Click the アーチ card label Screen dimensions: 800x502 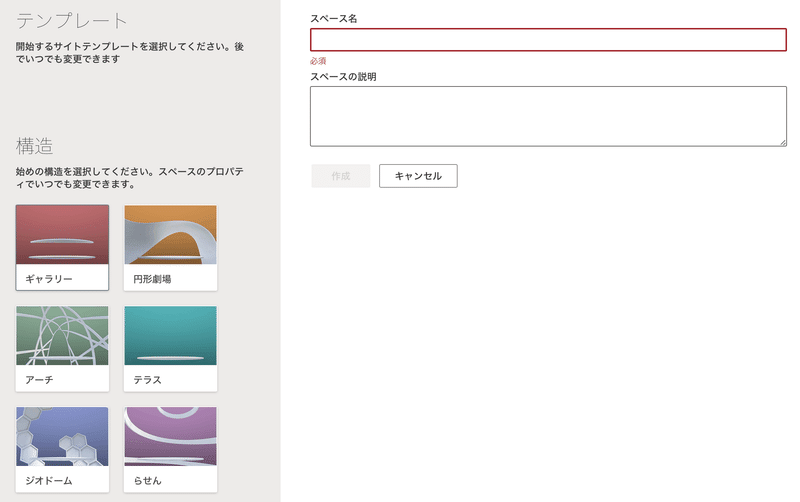click(39, 380)
